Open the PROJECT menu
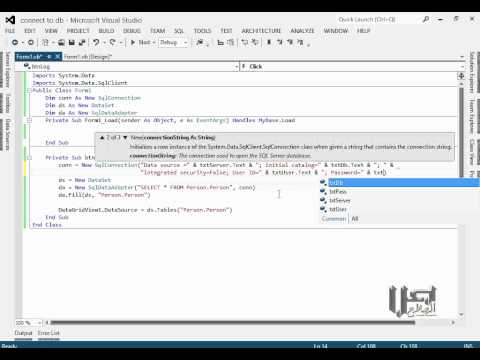The width and height of the screenshot is (480, 360). pyautogui.click(x=78, y=31)
